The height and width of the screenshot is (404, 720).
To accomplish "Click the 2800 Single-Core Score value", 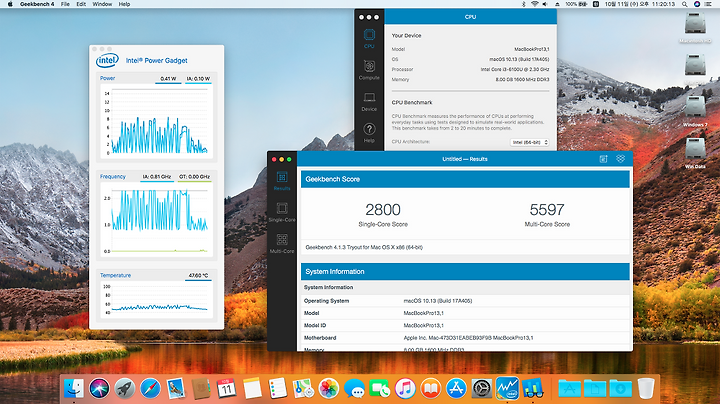I will [x=383, y=210].
